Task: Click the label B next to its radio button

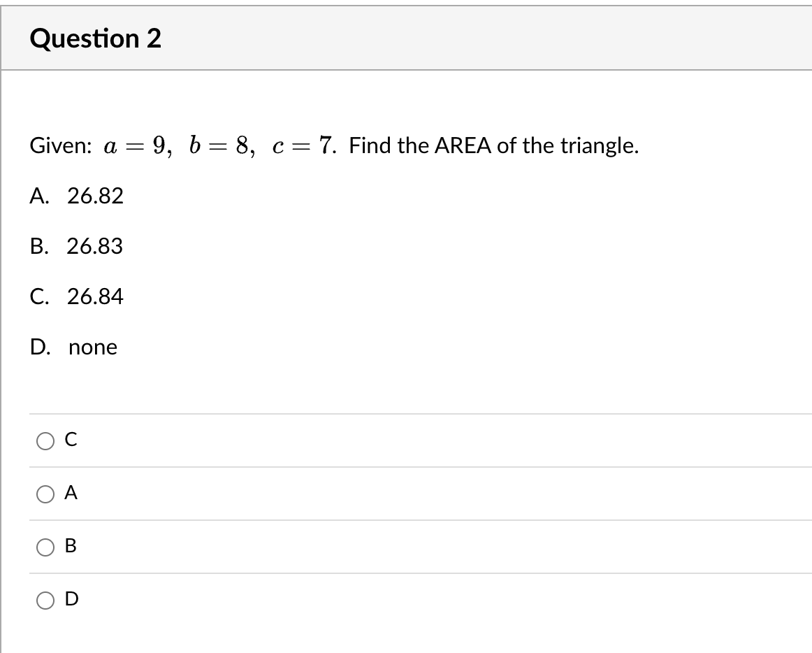Action: click(69, 547)
